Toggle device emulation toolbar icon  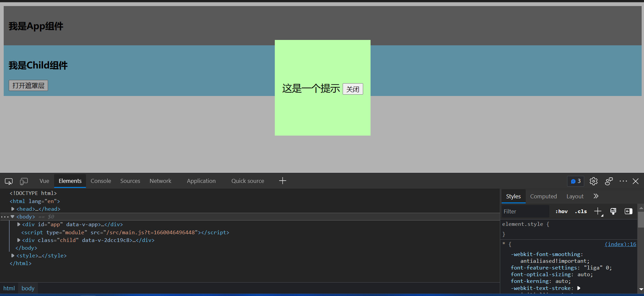[24, 181]
